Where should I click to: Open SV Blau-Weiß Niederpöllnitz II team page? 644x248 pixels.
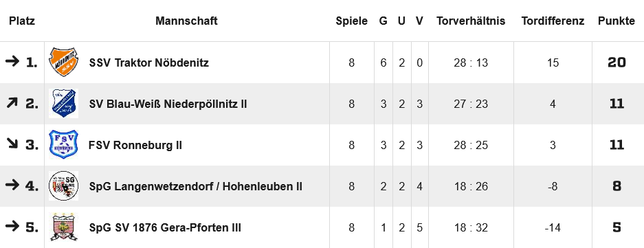point(168,104)
